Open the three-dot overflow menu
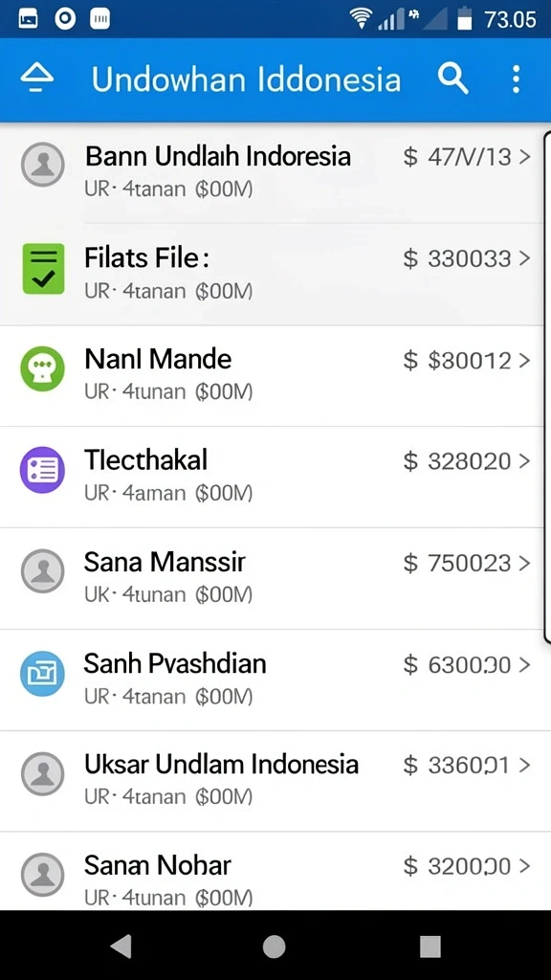Image resolution: width=551 pixels, height=980 pixels. point(516,79)
